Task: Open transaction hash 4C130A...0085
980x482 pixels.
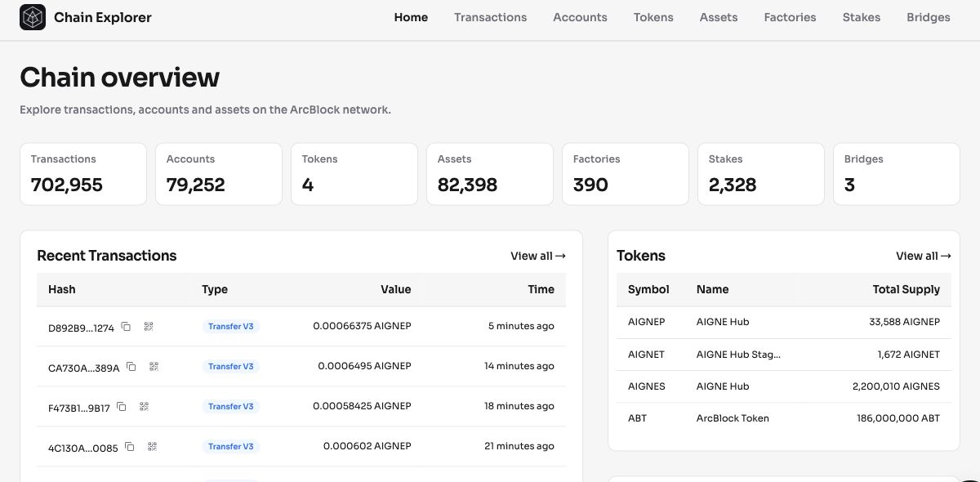Action: click(x=82, y=448)
